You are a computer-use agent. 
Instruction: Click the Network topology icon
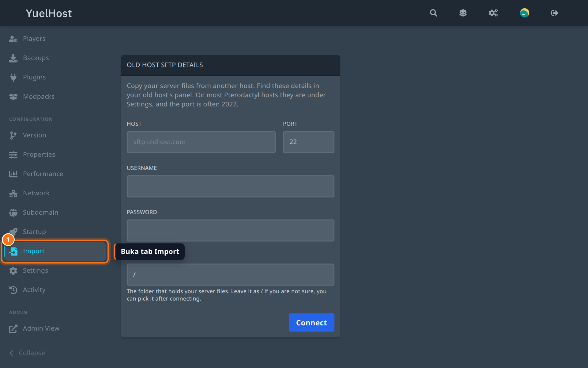(13, 193)
